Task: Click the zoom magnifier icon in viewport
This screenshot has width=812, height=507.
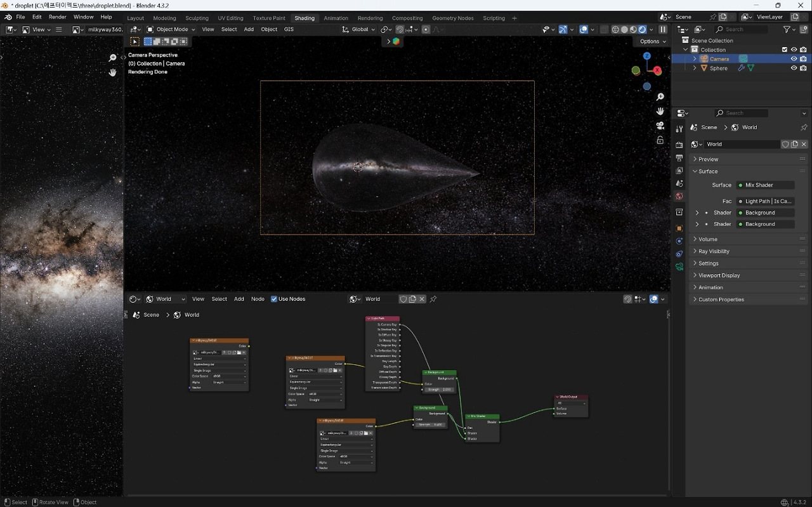Action: pos(660,97)
